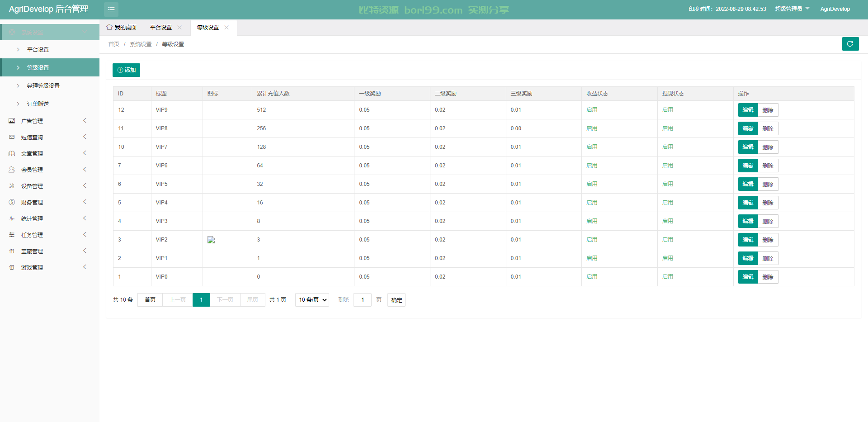
Task: Click the 财务管理 coin icon
Action: (12, 202)
